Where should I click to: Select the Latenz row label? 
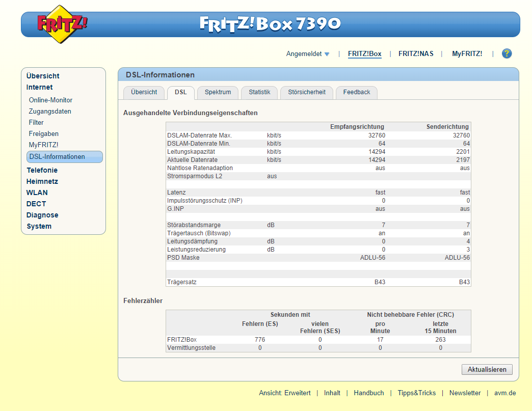click(x=176, y=193)
